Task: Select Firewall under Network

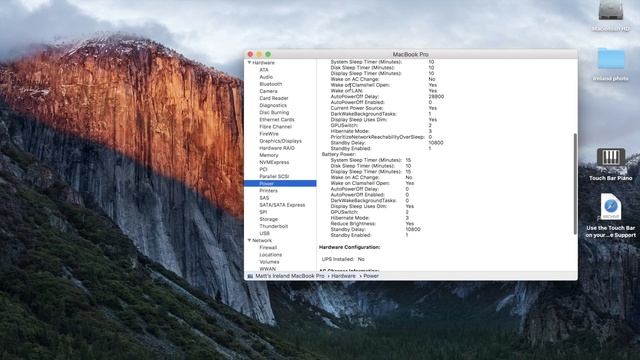Action: point(268,248)
